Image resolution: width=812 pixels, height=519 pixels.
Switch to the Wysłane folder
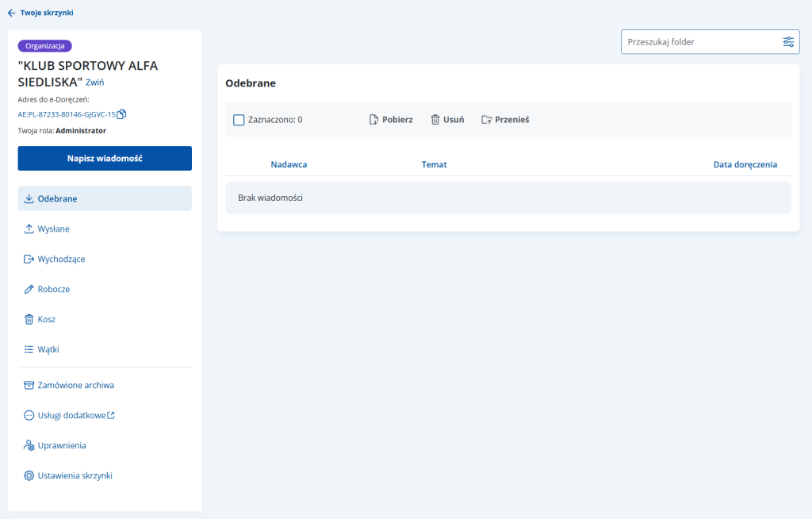coord(53,229)
